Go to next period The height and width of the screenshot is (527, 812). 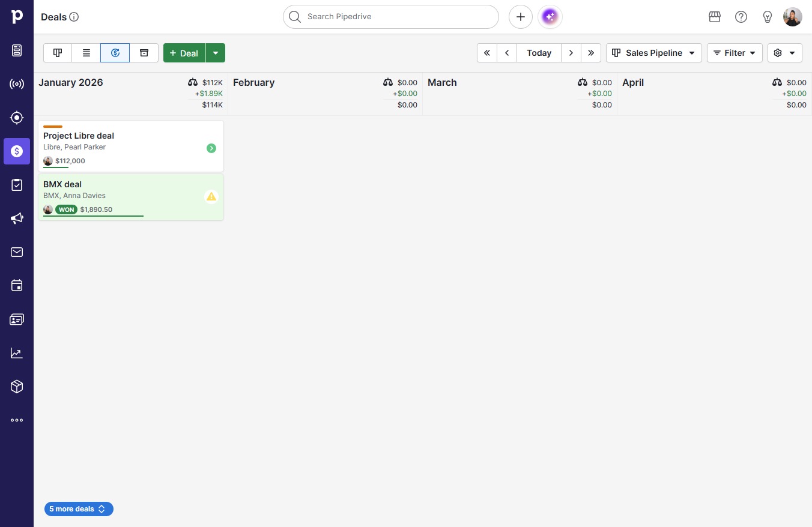(571, 53)
